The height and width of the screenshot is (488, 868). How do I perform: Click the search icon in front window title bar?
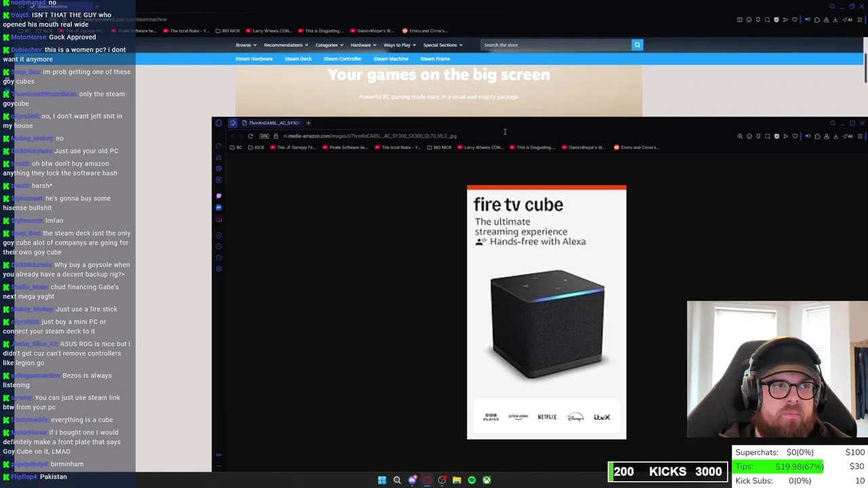[833, 123]
